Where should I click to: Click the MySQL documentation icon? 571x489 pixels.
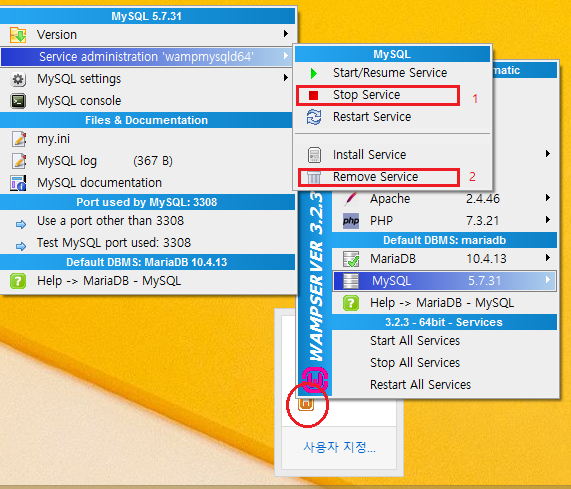(18, 183)
